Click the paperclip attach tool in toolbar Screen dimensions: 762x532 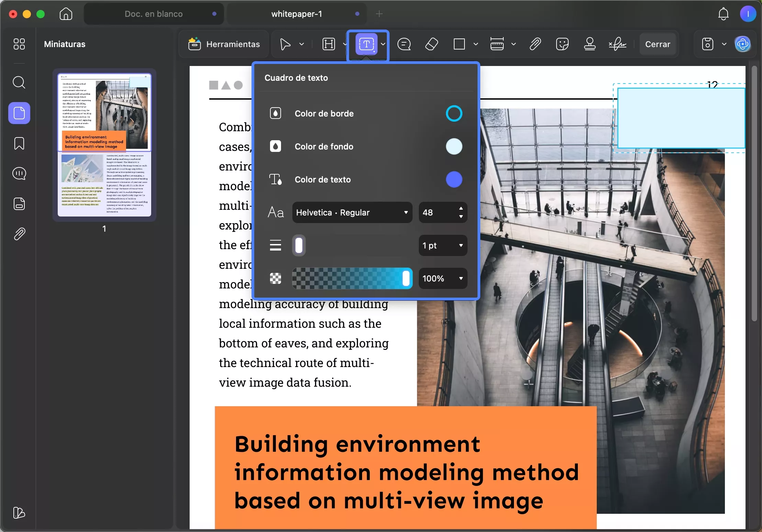(535, 44)
